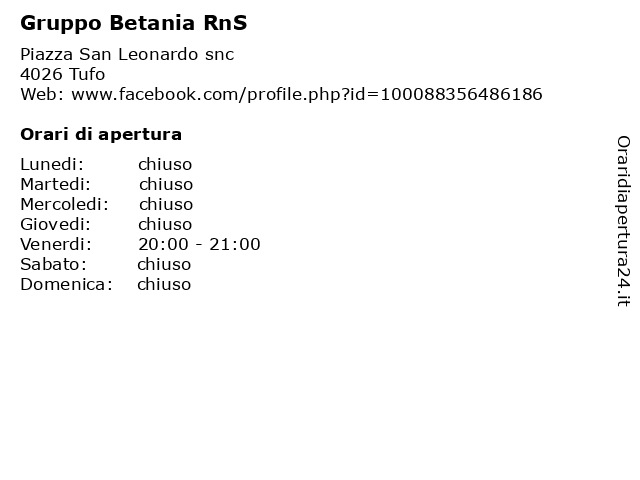Select the Martedì day label
The height and width of the screenshot is (480, 640).
(56, 184)
